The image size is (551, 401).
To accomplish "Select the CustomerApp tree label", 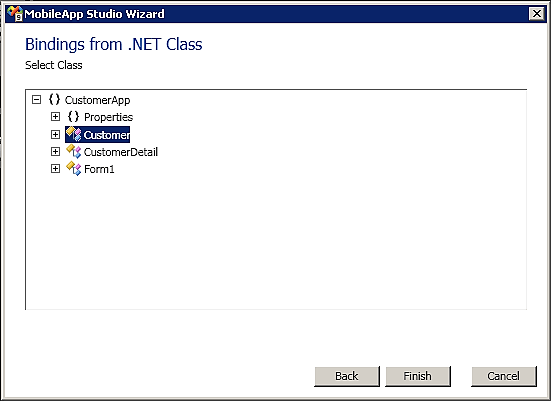I will tap(97, 100).
